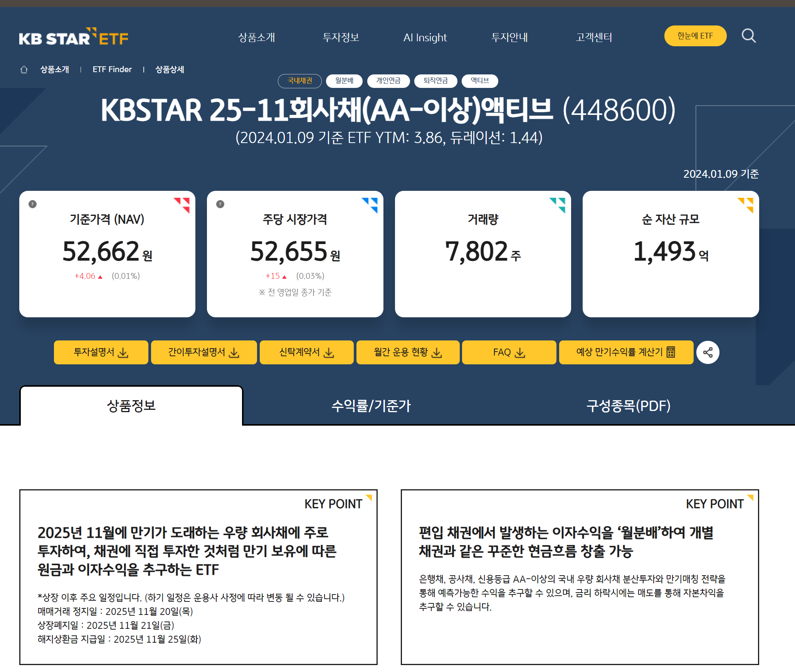
Task: Download the 투자설명서 document
Action: pyautogui.click(x=101, y=352)
